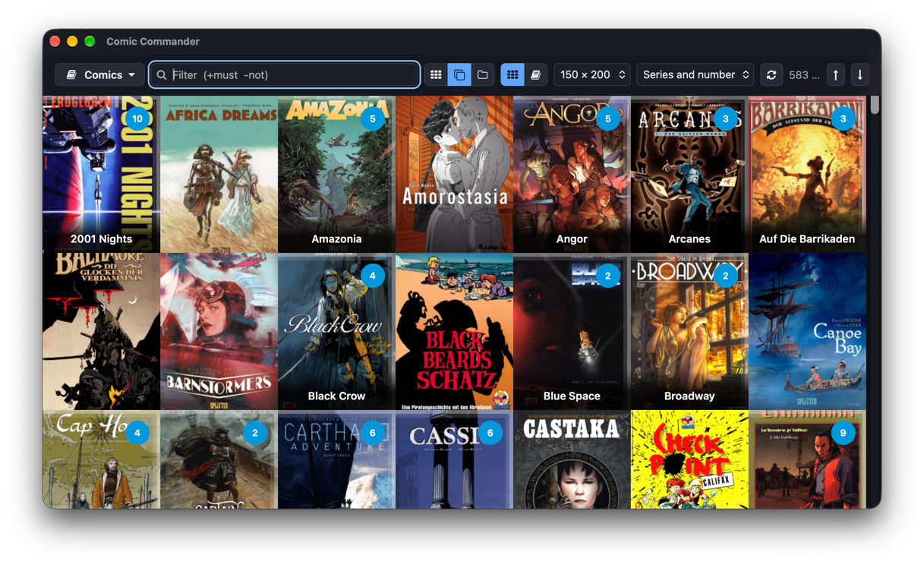The height and width of the screenshot is (565, 924).
Task: Click the sort descending down arrow
Action: (x=860, y=74)
